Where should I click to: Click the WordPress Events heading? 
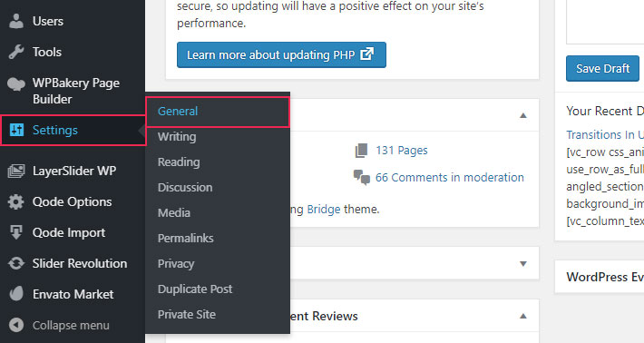point(605,277)
